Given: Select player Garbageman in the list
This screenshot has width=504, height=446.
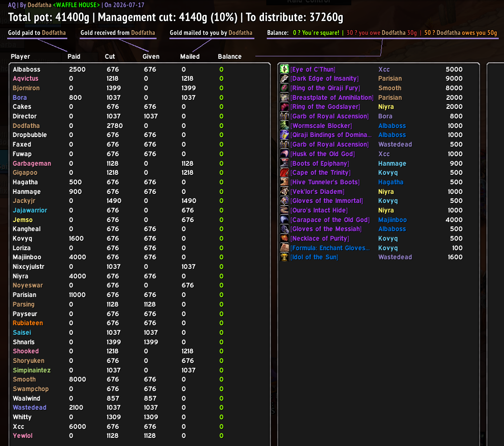Looking at the screenshot, I should tap(32, 163).
